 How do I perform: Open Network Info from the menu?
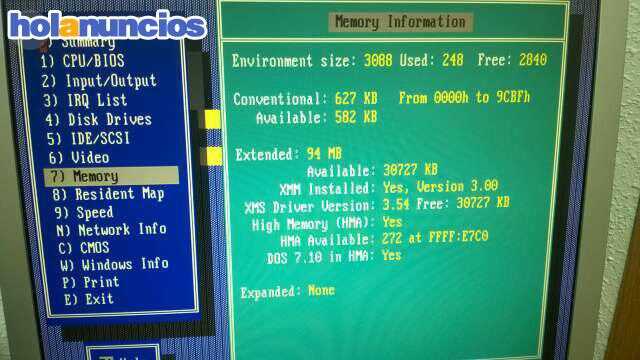click(x=111, y=230)
